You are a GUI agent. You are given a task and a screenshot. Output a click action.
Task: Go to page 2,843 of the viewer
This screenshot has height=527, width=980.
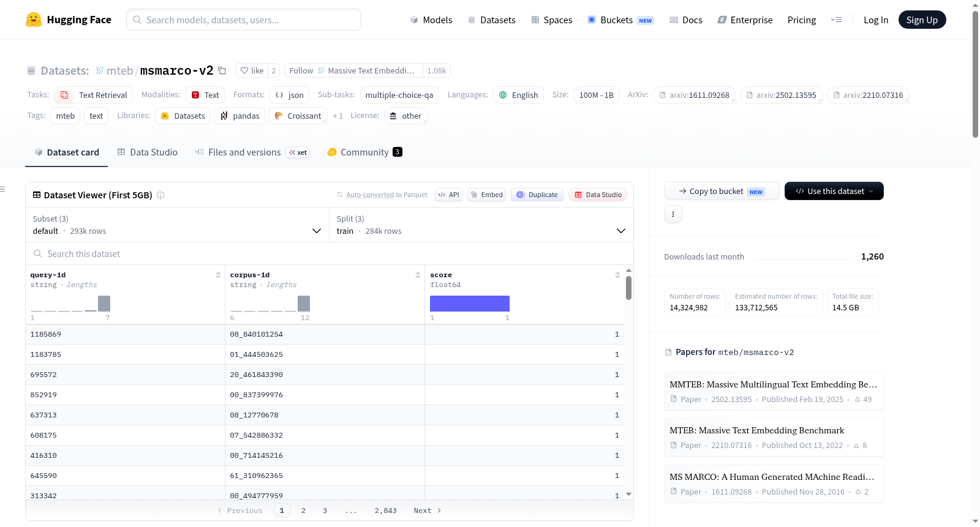[x=386, y=510]
